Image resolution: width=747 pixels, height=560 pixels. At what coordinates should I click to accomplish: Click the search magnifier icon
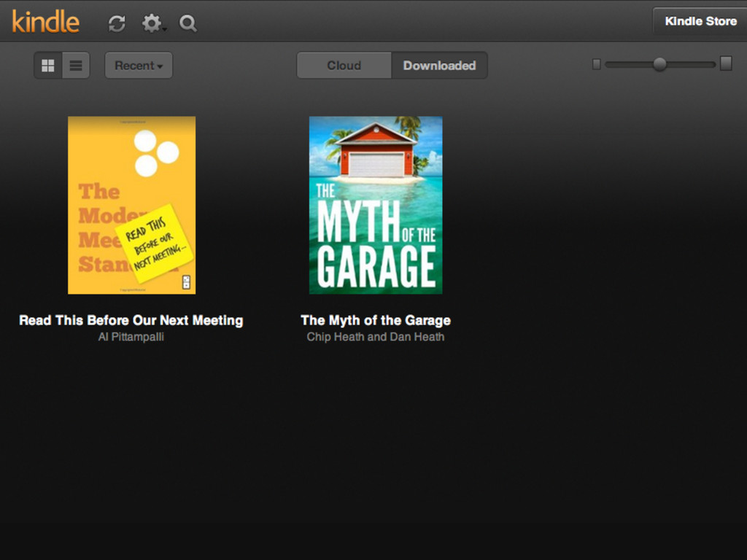pos(187,23)
